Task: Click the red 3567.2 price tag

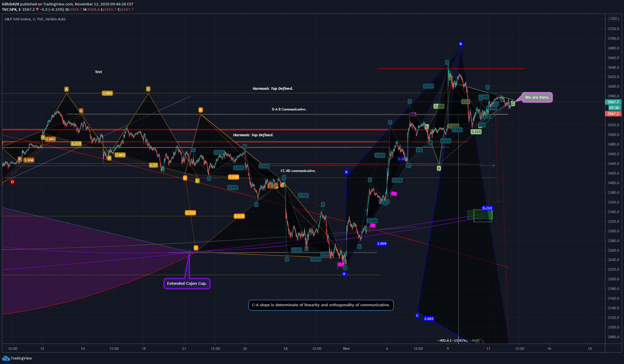Action: coord(613,114)
